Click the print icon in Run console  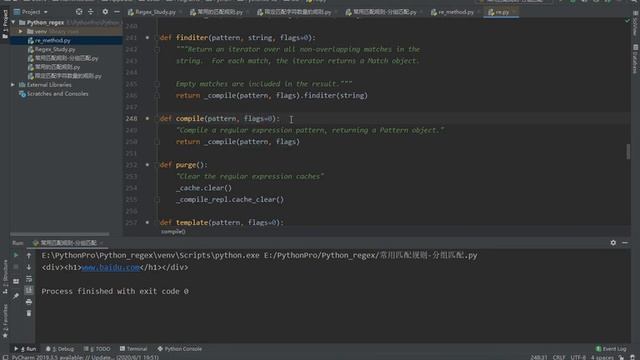[x=29, y=302]
